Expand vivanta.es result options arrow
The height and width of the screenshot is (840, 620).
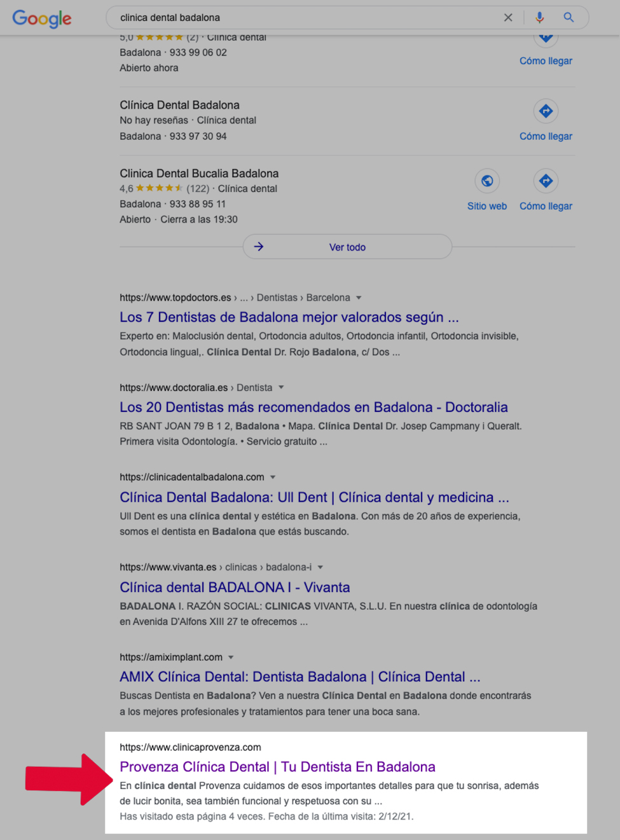[320, 567]
